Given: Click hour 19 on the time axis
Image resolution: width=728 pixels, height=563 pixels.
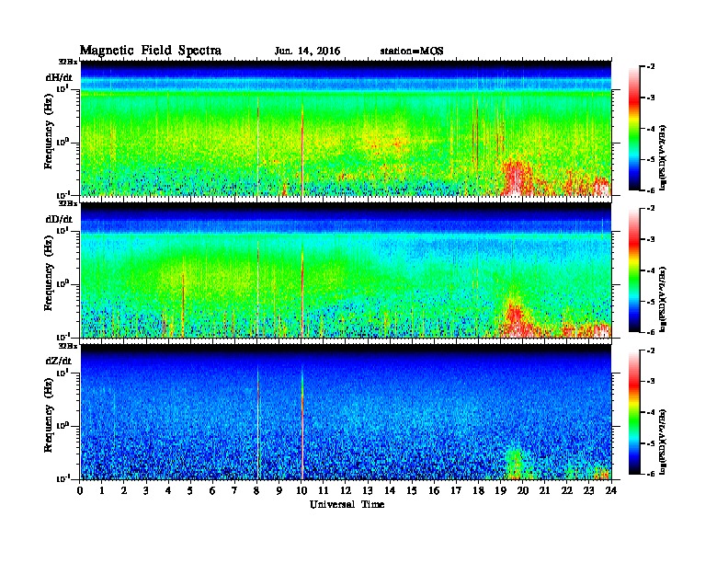Looking at the screenshot, I should (500, 491).
